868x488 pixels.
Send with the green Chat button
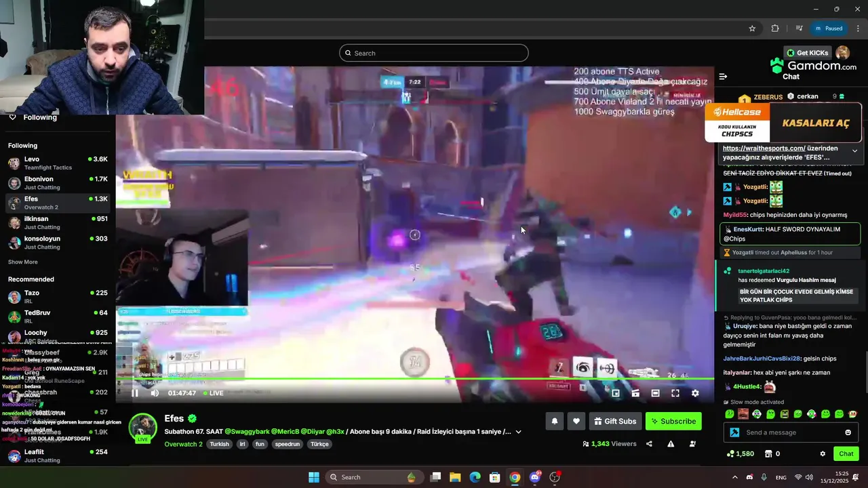(x=846, y=454)
